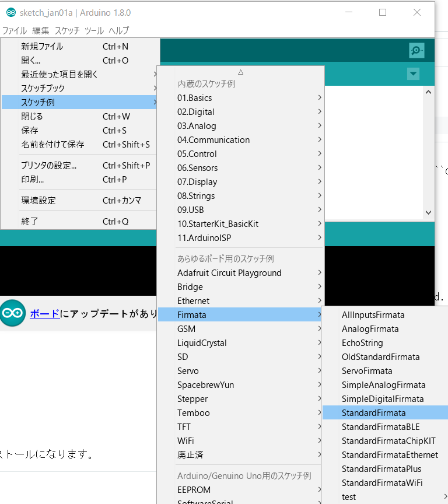The image size is (448, 504).
Task: Open the 11.ArduinoISP submenu
Action: pos(240,238)
